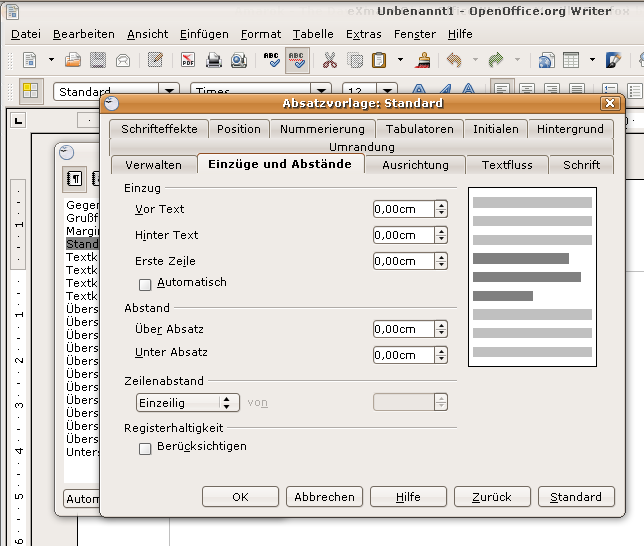
Task: Click the Paste clipboard icon
Action: point(379,60)
